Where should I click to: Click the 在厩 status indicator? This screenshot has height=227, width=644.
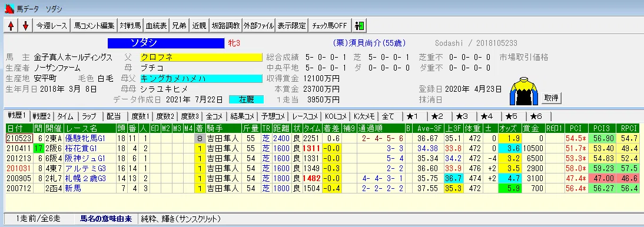[246, 100]
